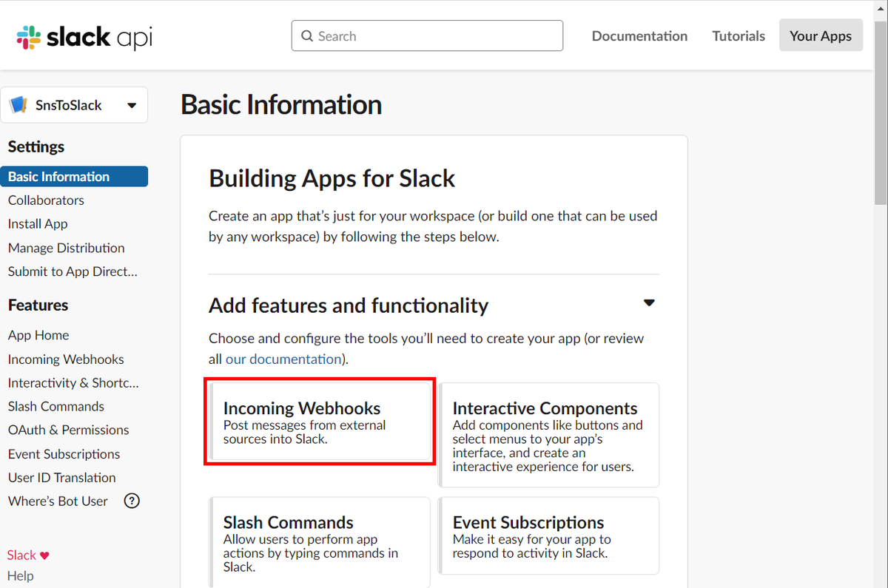Follow the our documentation link
888x588 pixels.
[283, 359]
